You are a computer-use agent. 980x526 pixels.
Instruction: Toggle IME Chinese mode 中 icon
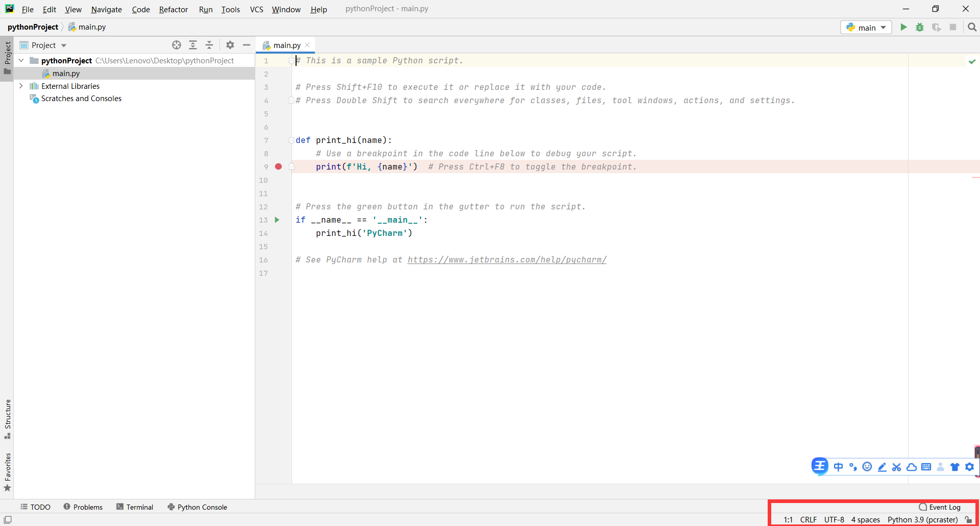pyautogui.click(x=838, y=467)
